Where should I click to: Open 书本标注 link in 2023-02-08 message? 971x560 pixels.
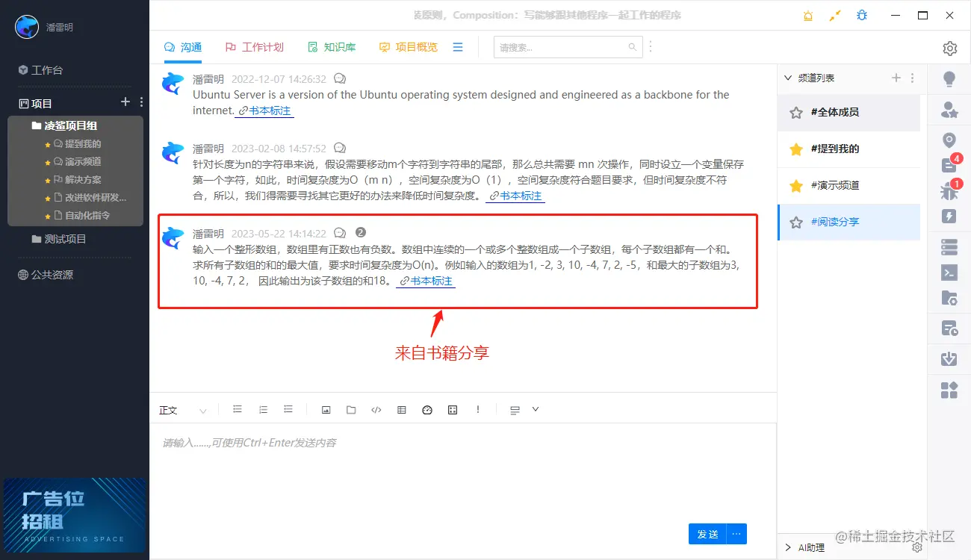pyautogui.click(x=516, y=196)
